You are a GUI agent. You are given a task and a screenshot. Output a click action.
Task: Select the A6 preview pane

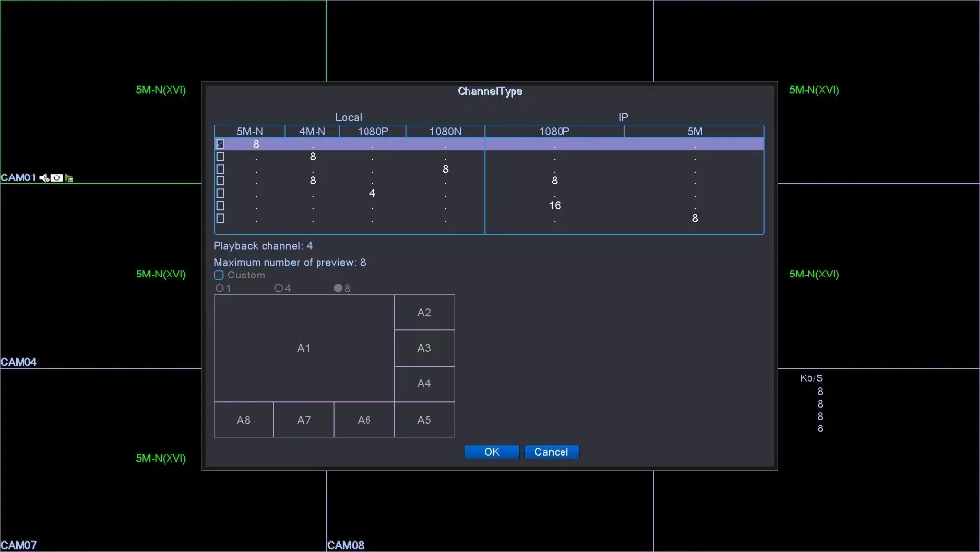pos(364,420)
